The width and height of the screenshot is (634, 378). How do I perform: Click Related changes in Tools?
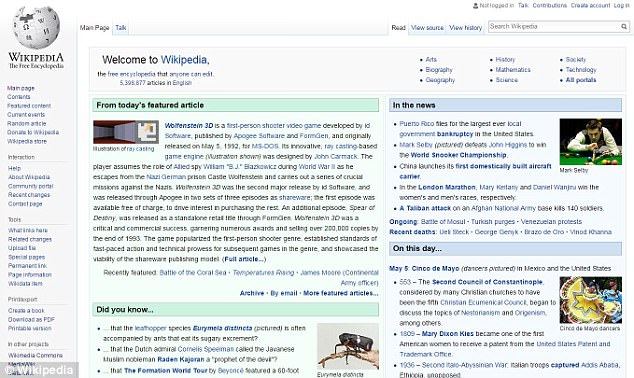pyautogui.click(x=30, y=239)
